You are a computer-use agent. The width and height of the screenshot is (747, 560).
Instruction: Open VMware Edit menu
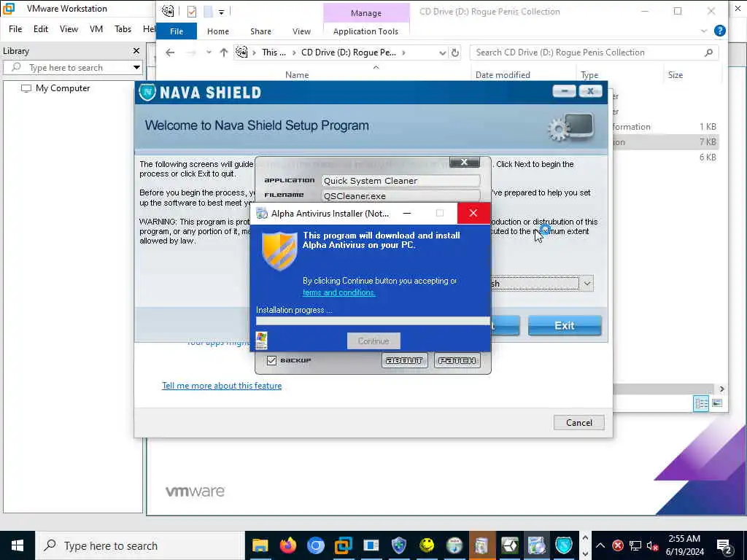tap(41, 29)
